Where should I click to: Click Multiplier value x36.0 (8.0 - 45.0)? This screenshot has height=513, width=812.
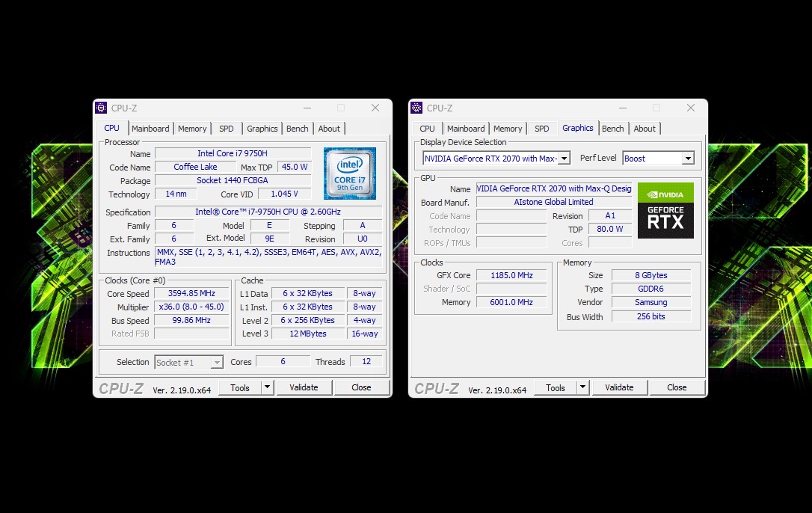(x=191, y=307)
